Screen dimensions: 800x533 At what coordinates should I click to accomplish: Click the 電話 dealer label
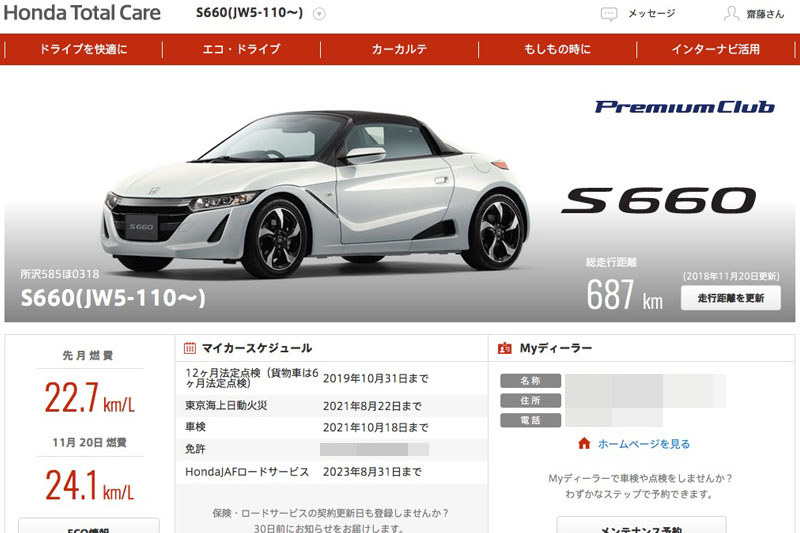coord(531,420)
